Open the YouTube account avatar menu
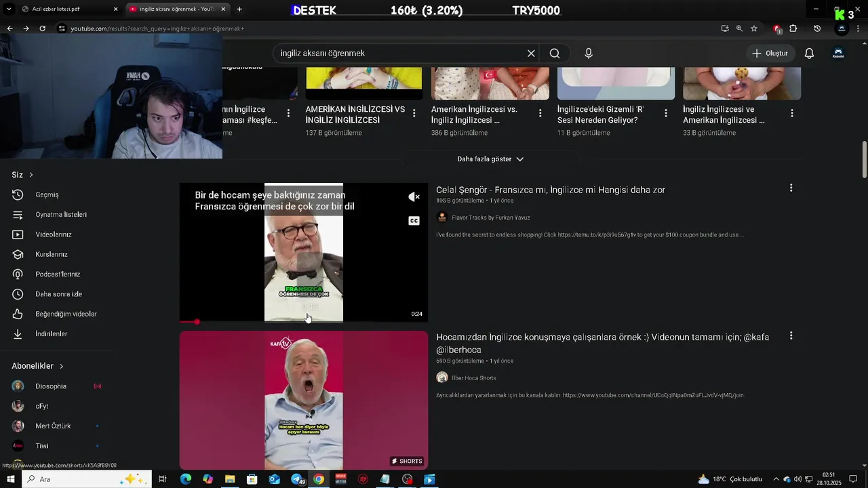This screenshot has width=868, height=488. pyautogui.click(x=838, y=54)
